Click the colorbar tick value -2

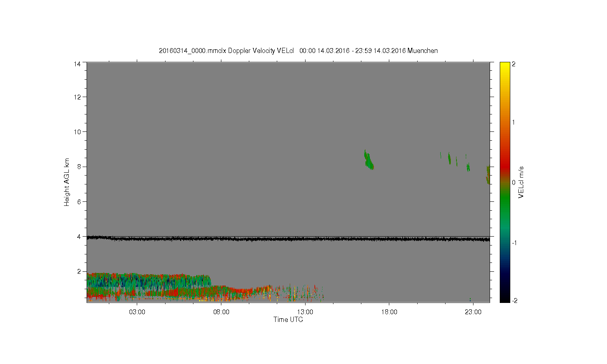tap(514, 301)
